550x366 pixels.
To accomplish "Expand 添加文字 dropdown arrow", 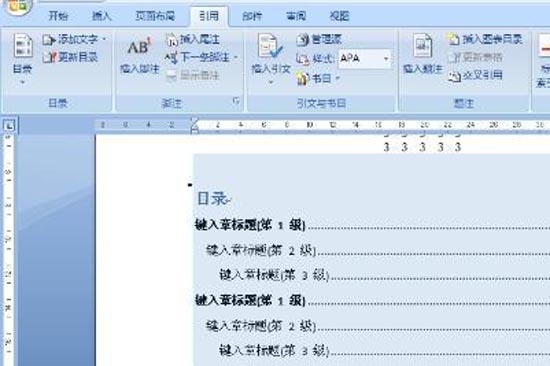I will 104,39.
